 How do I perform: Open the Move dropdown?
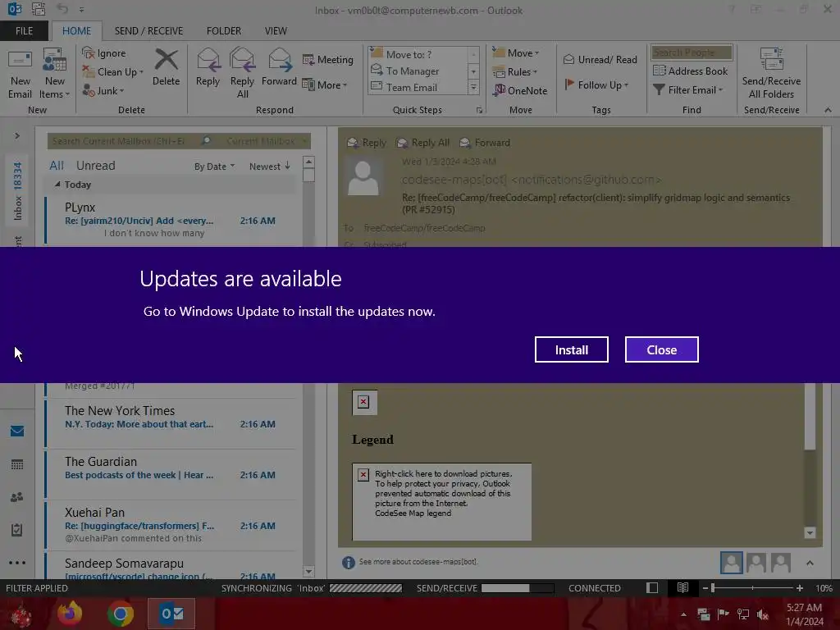[515, 53]
